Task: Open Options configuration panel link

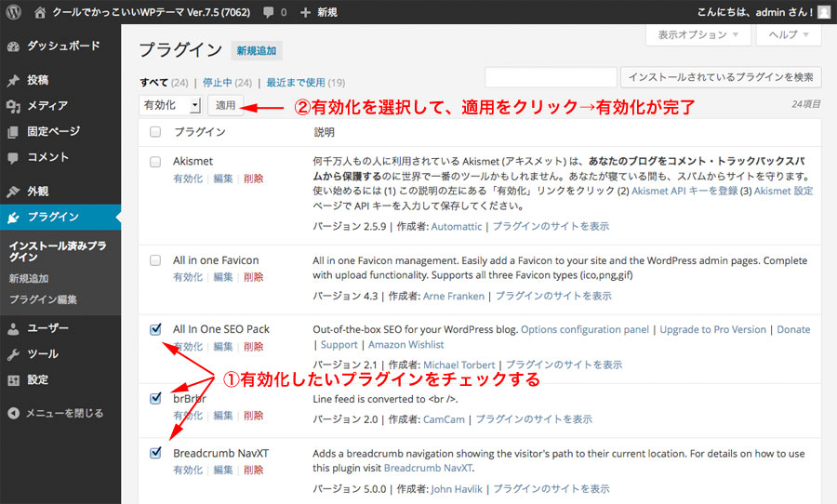Action: point(585,330)
